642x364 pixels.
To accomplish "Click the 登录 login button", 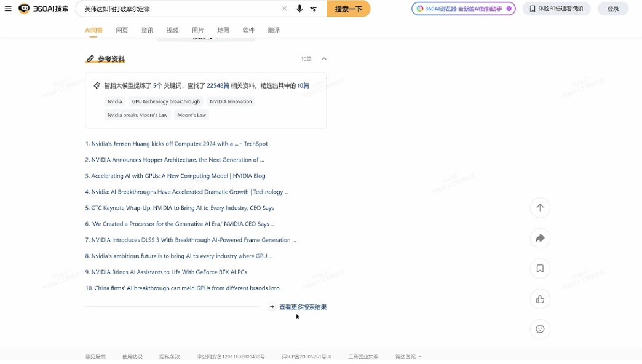I will (612, 9).
